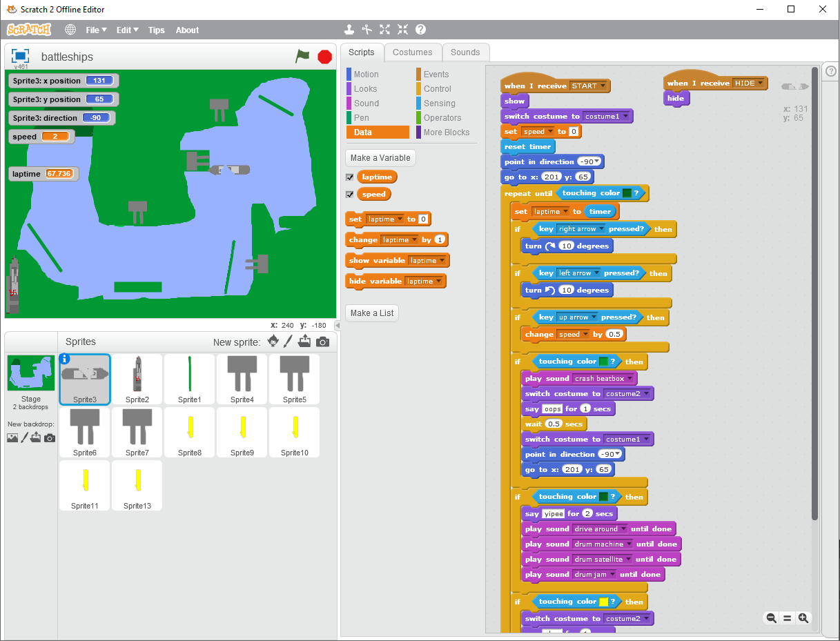
Task: Zoom in the scripts area
Action: (x=803, y=618)
